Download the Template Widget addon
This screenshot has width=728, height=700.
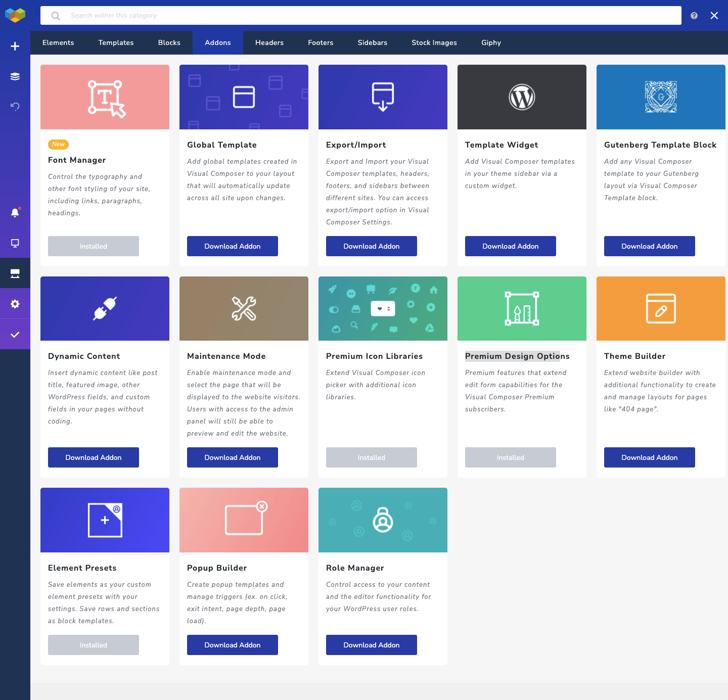[x=511, y=246]
